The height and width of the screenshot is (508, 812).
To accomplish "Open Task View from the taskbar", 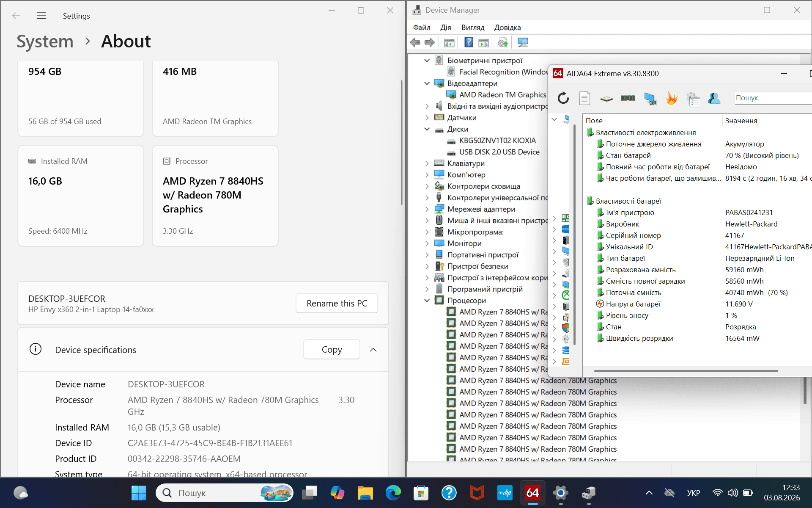I will (310, 493).
